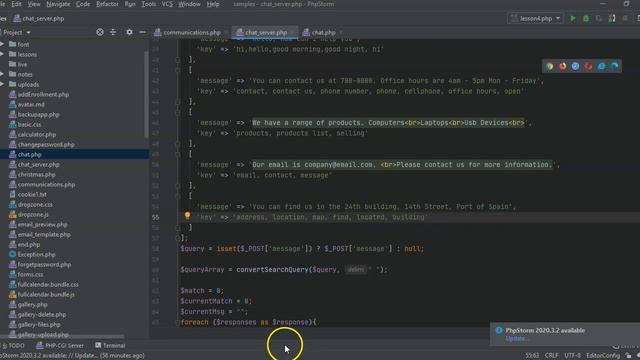Image resolution: width=640 pixels, height=360 pixels.
Task: Open Project panel settings gear
Action: pos(129,32)
